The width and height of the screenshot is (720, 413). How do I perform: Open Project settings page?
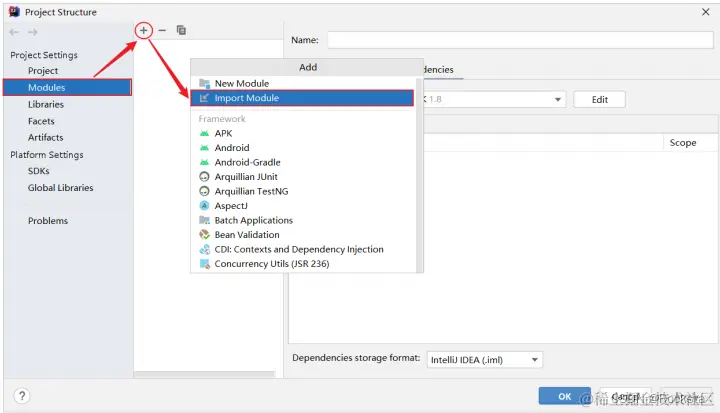click(43, 71)
